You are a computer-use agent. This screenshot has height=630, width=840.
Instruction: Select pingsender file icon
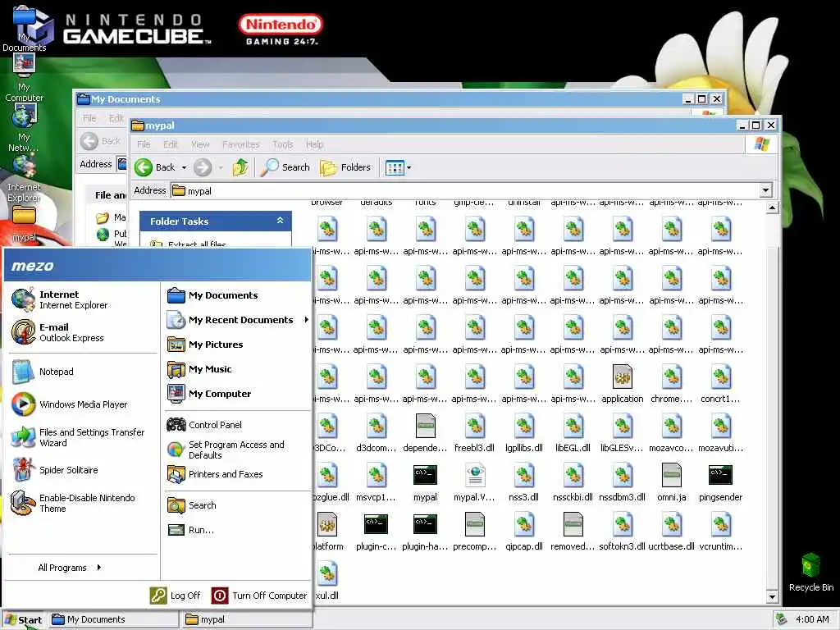click(x=720, y=483)
